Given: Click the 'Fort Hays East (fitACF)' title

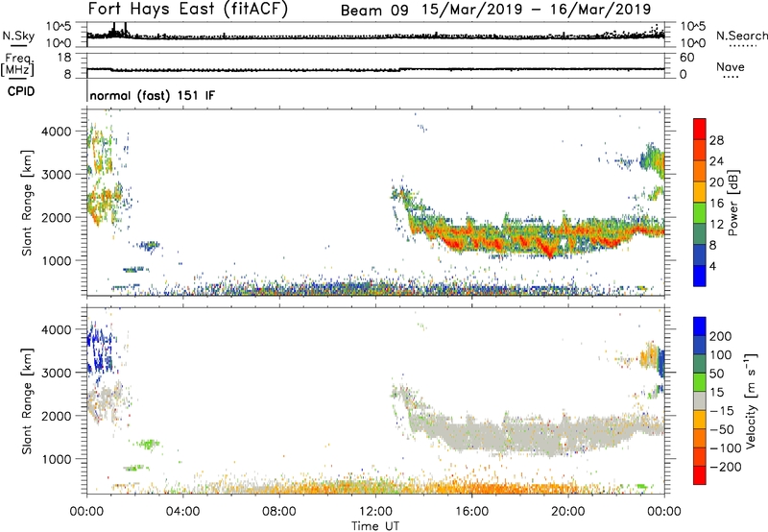Looking at the screenshot, I should point(188,10).
